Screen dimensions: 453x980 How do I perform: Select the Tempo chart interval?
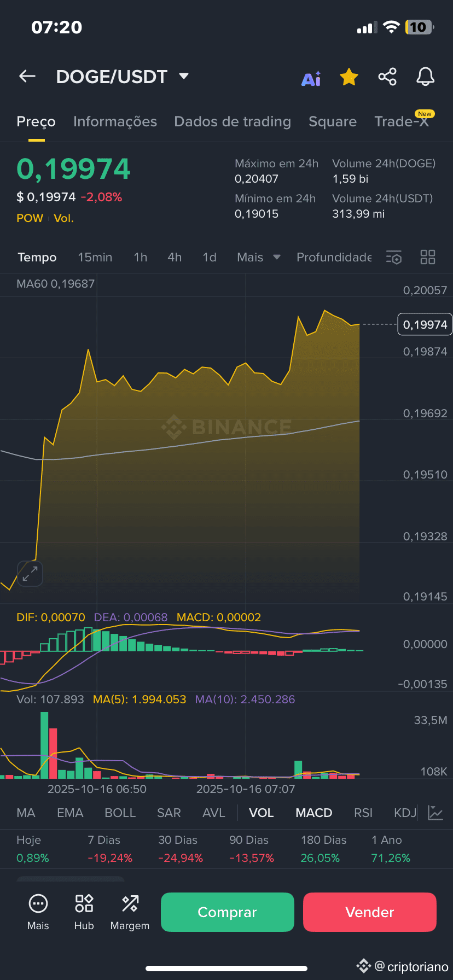[x=37, y=257]
